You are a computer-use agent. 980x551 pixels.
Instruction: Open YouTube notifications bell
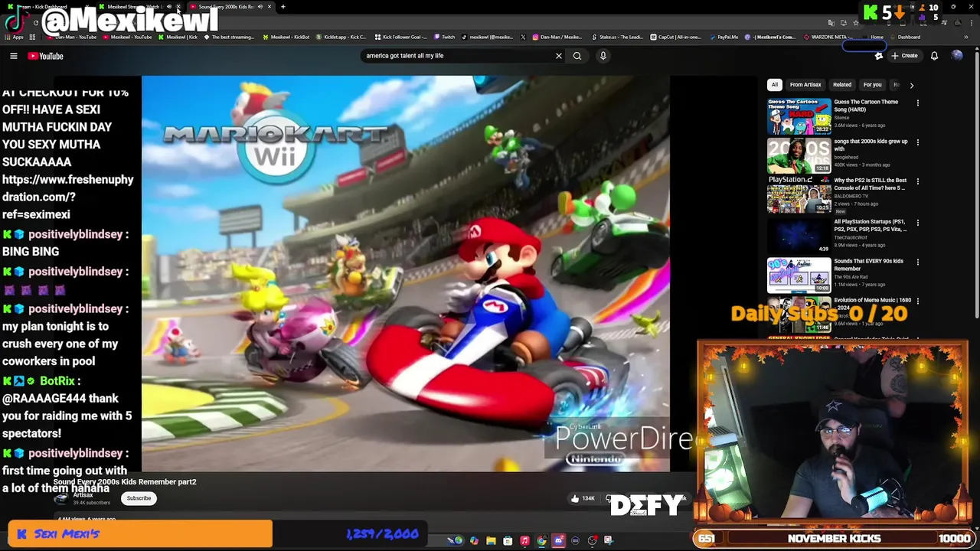click(x=934, y=56)
